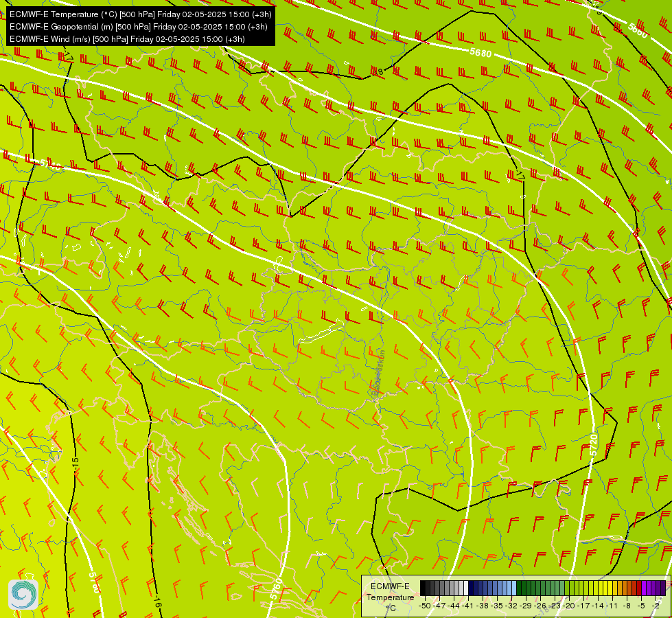The width and height of the screenshot is (672, 618).
Task: Click the -20 legend tick value
Action: 569,606
